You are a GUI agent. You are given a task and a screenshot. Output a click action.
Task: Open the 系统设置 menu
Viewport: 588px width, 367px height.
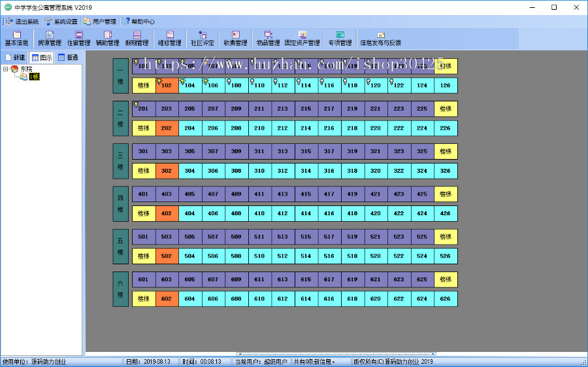click(x=61, y=22)
